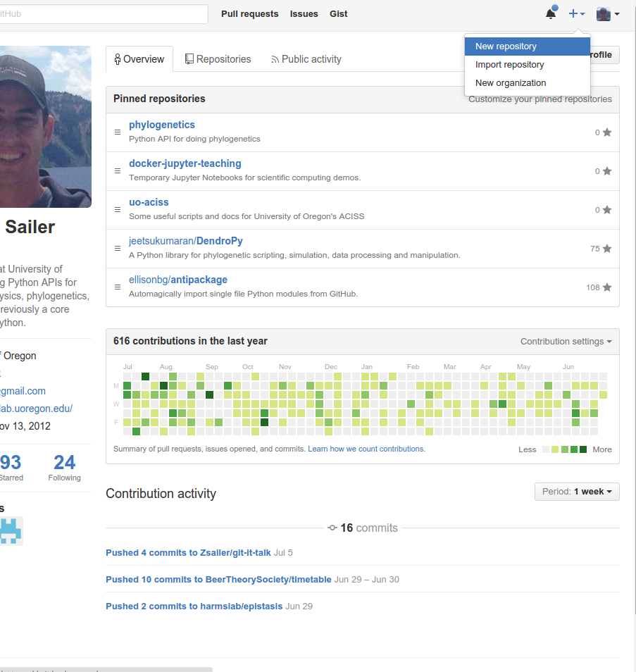
Task: Click the darkest green legend square
Action: pos(583,449)
